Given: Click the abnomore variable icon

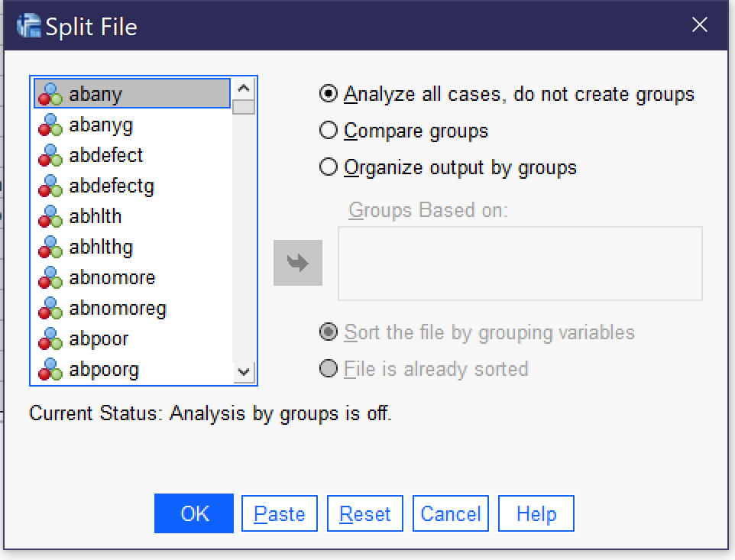Looking at the screenshot, I should pos(50,278).
